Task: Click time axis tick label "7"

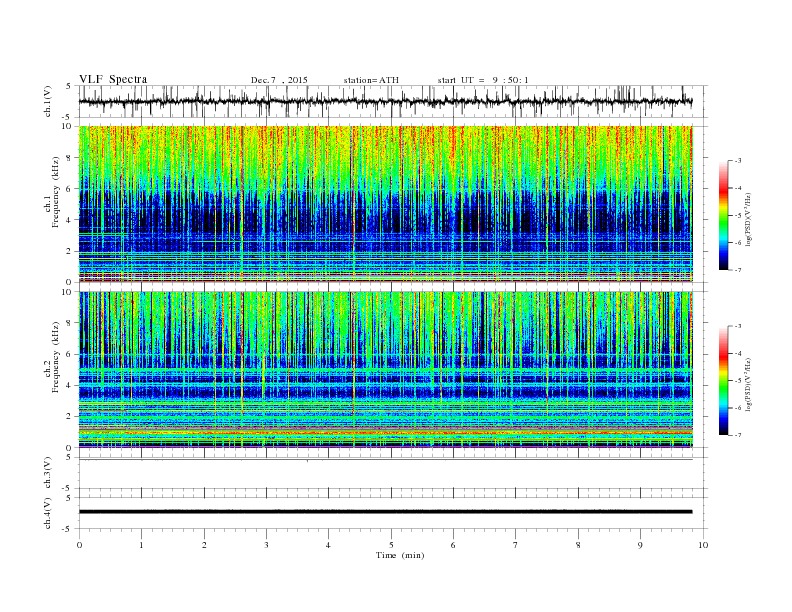Action: (516, 545)
